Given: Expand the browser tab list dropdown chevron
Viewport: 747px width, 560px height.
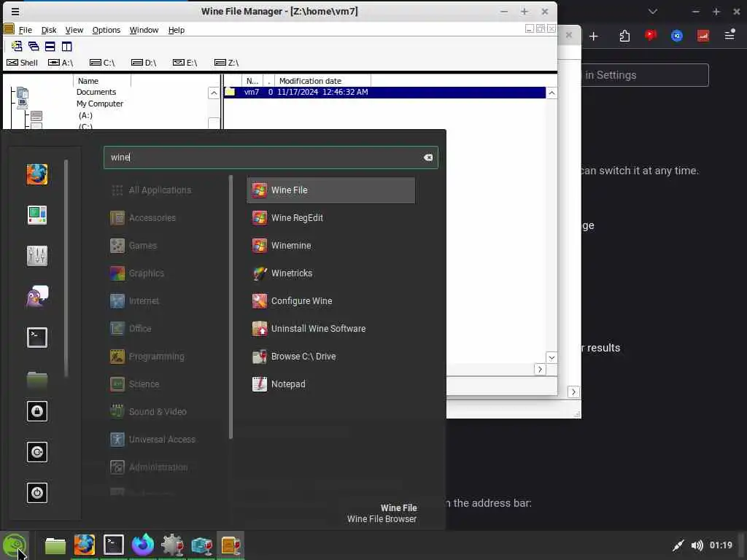Looking at the screenshot, I should click(653, 12).
